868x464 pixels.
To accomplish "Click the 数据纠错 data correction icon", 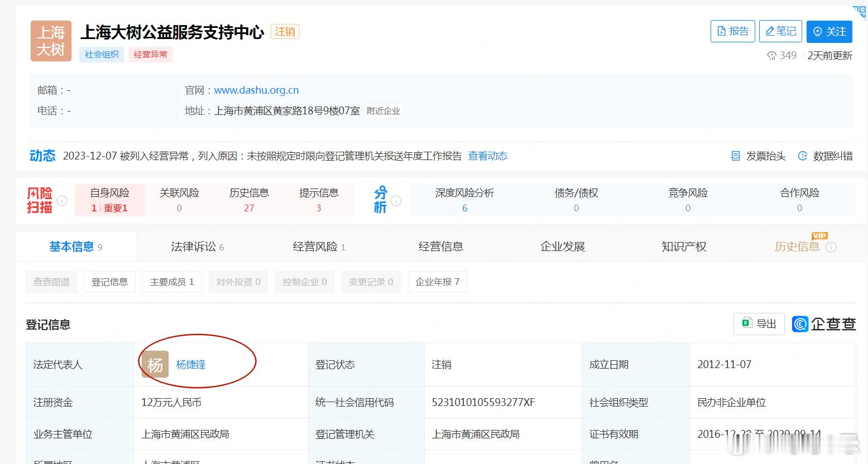I will tap(803, 156).
